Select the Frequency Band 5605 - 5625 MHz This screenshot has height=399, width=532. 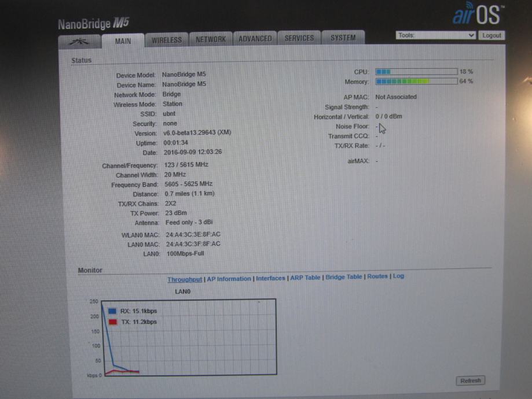[x=188, y=184]
